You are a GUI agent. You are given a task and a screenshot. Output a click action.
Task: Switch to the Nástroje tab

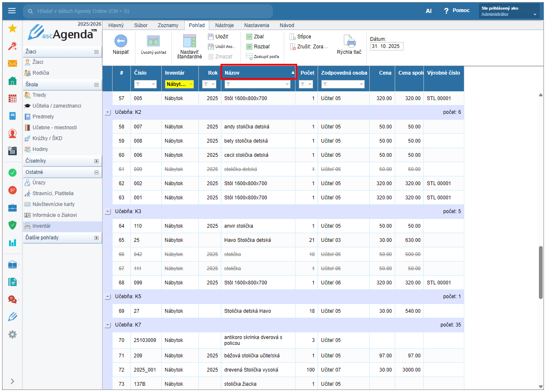[x=224, y=25]
